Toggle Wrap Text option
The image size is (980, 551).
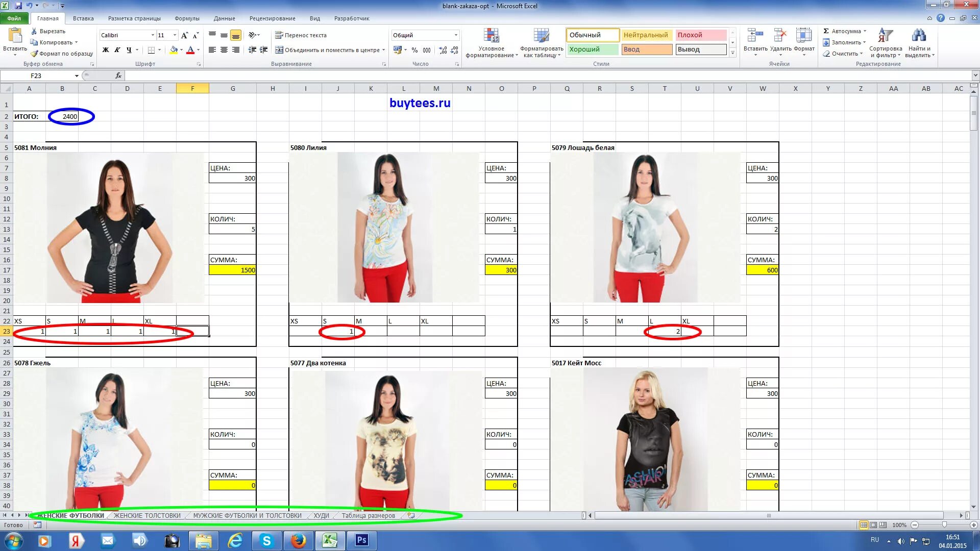301,35
